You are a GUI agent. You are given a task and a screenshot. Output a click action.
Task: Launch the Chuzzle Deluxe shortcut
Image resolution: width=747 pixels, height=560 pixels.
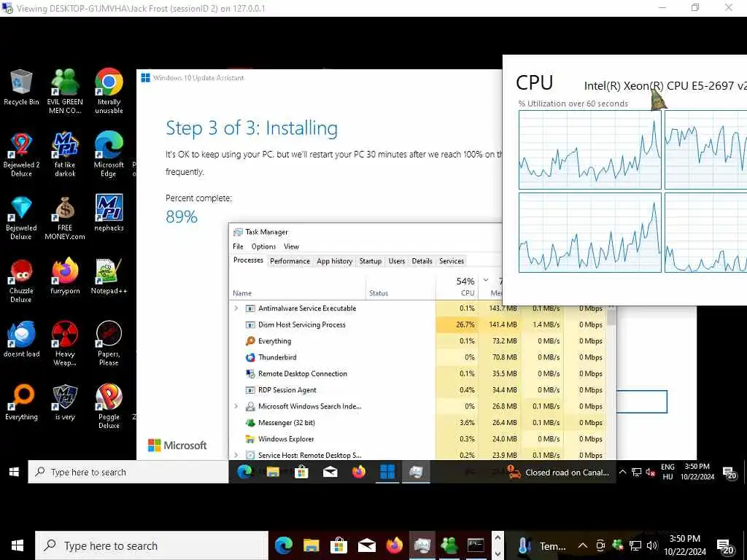21,281
